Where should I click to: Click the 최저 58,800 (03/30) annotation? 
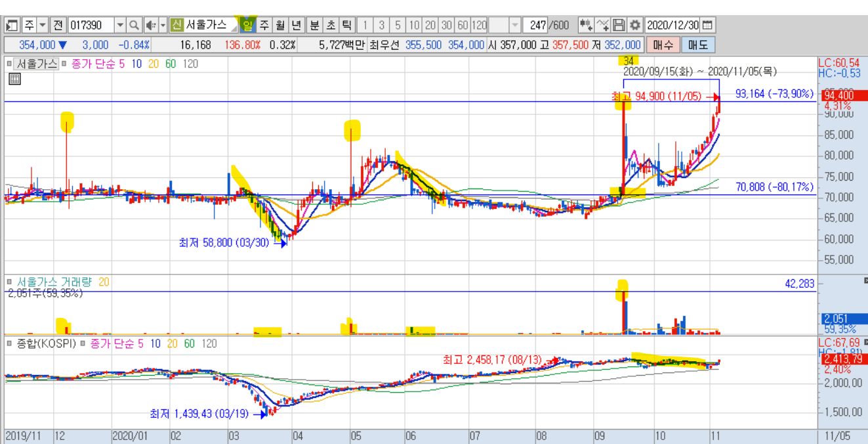pos(224,242)
